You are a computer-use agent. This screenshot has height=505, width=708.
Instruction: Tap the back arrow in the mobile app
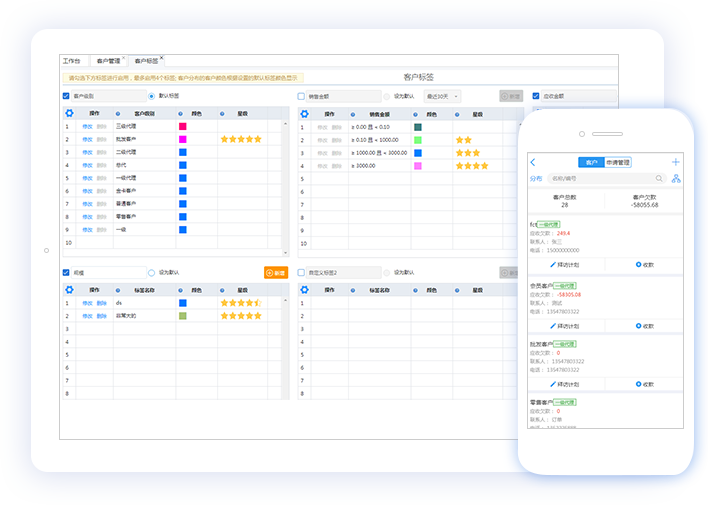point(533,162)
